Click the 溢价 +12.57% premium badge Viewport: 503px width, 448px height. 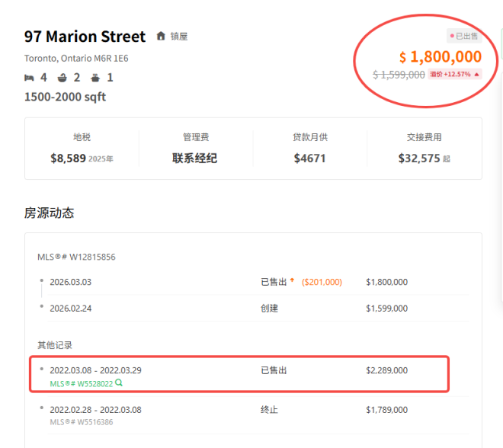point(455,74)
